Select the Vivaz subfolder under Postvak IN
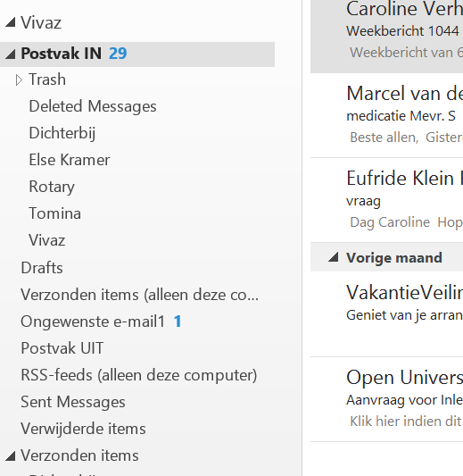 (47, 240)
